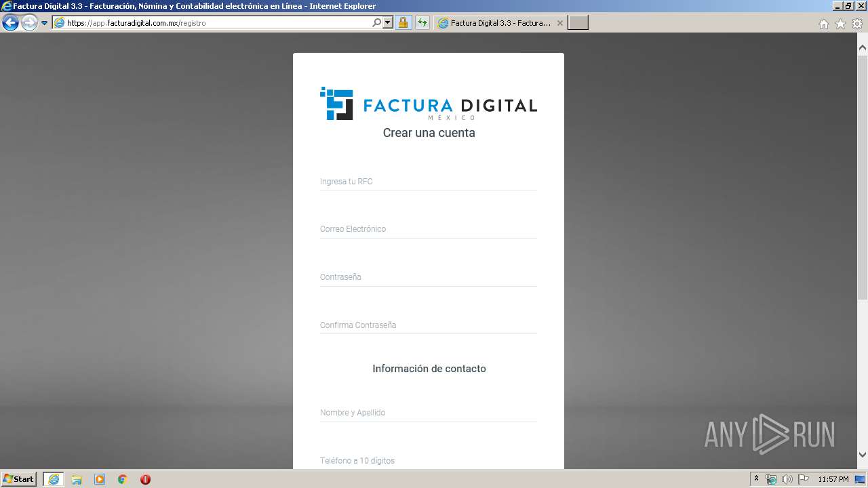Expand the address bar autocomplete dropdown
The image size is (868, 488).
(388, 23)
